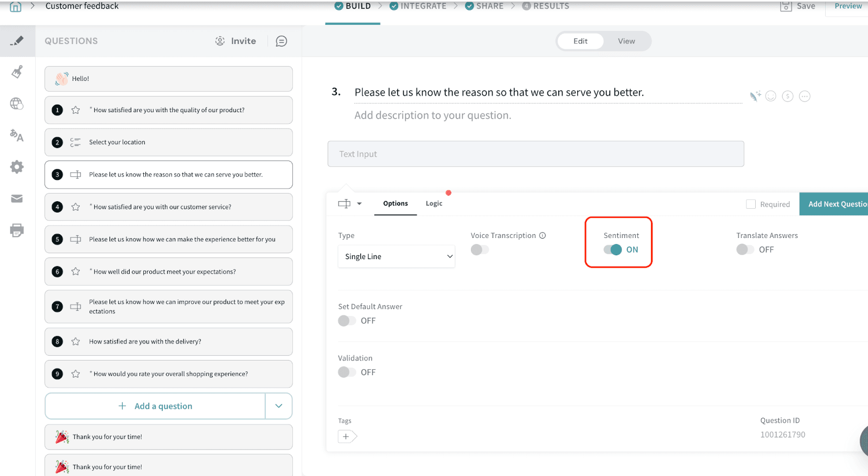The height and width of the screenshot is (476, 868).
Task: Open the translation sidebar icon
Action: [17, 135]
